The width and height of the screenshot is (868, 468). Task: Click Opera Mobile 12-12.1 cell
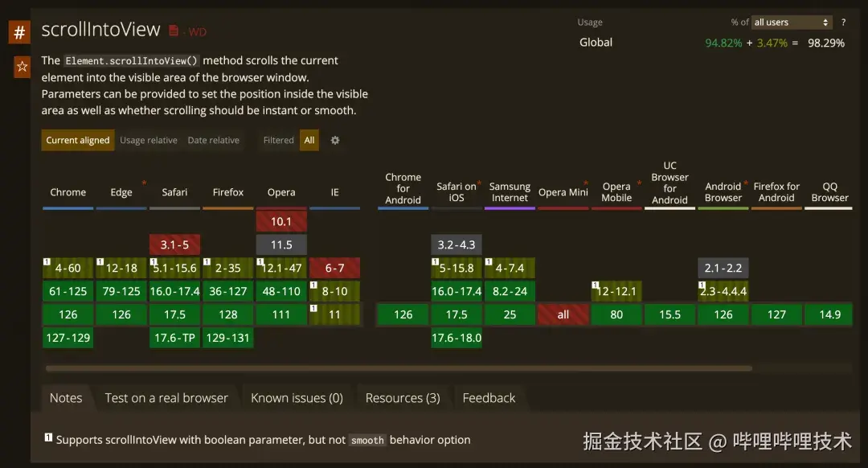(616, 291)
